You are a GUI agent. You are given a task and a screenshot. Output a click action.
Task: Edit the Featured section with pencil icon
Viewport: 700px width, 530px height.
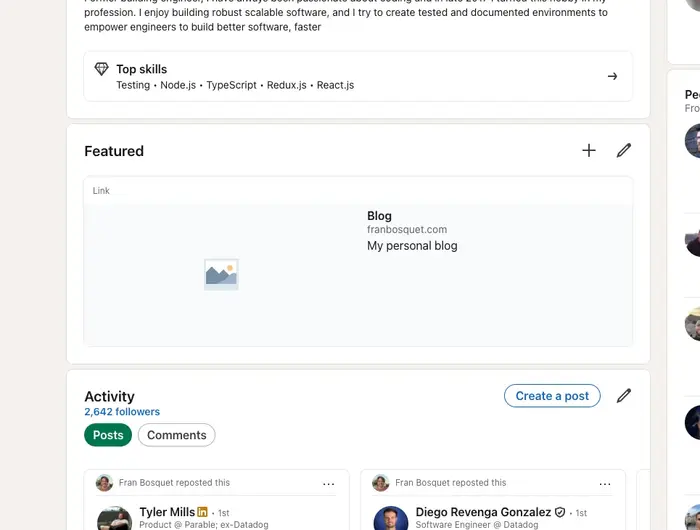click(624, 150)
